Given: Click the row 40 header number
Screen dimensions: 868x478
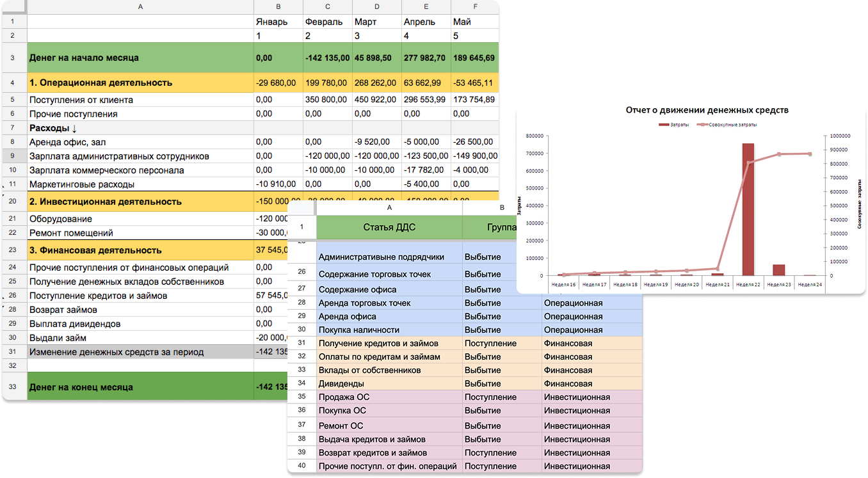Looking at the screenshot, I should (301, 466).
